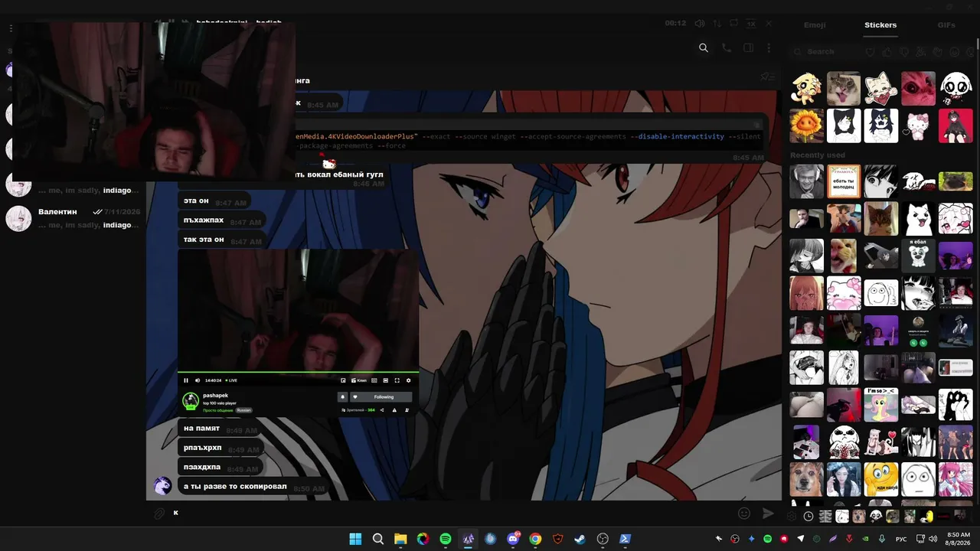Click '--disable-interactivity' in the code message
This screenshot has width=980, height=551.
pos(677,136)
